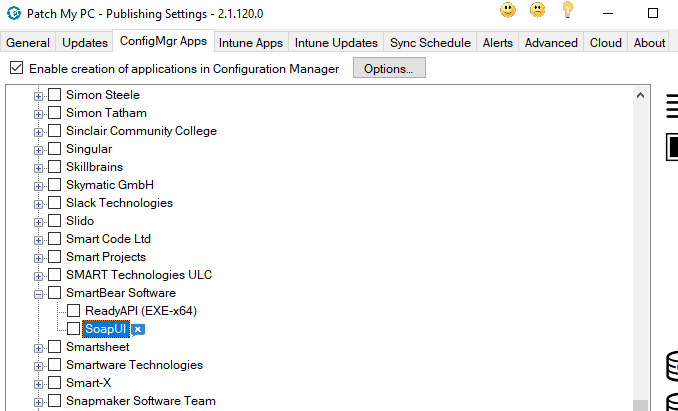The width and height of the screenshot is (678, 411).
Task: Check the SmartBear Software checkbox
Action: pos(54,293)
